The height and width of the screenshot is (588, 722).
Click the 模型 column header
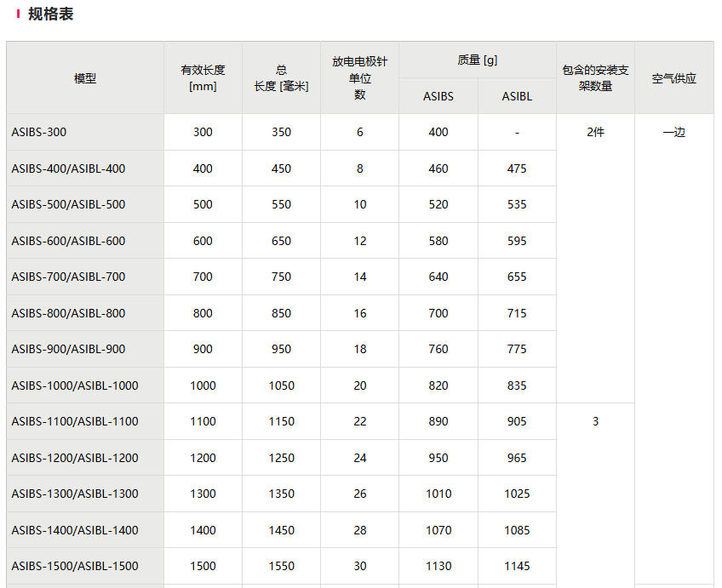(85, 78)
